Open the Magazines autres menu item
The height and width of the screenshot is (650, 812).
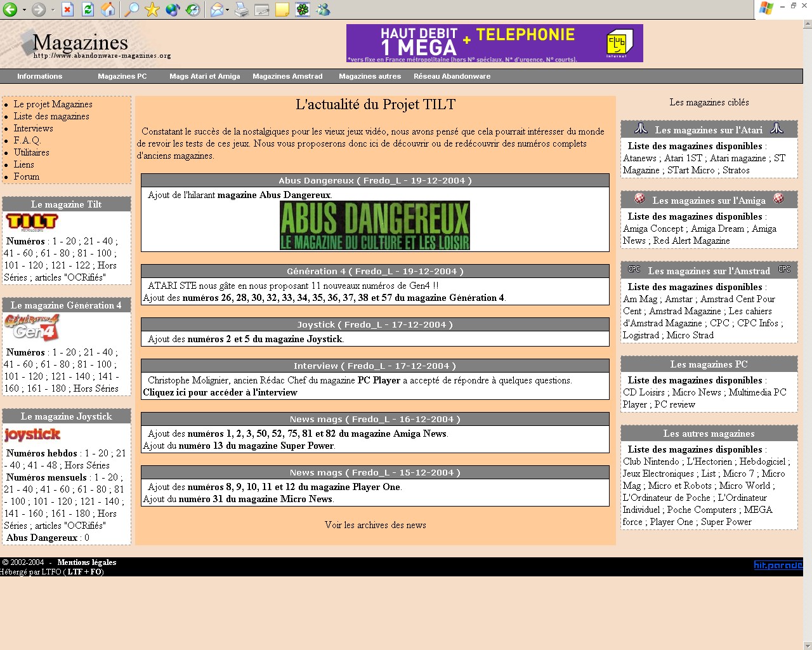click(370, 76)
